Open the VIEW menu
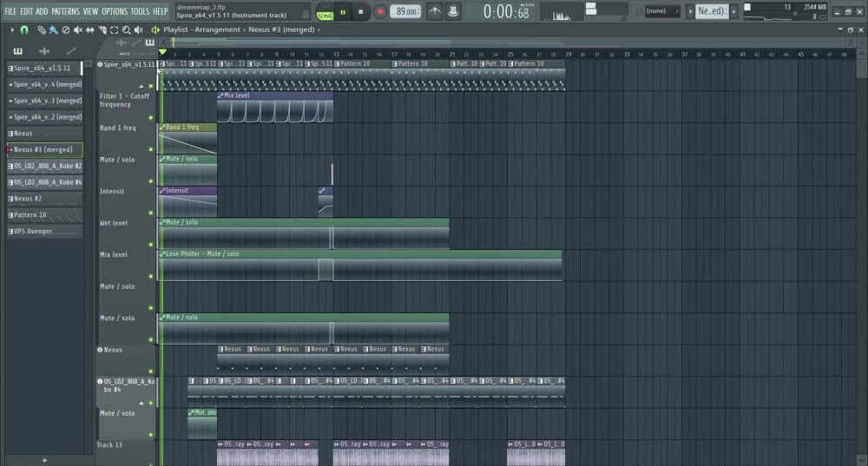Screen dimensions: 868x466 point(90,11)
